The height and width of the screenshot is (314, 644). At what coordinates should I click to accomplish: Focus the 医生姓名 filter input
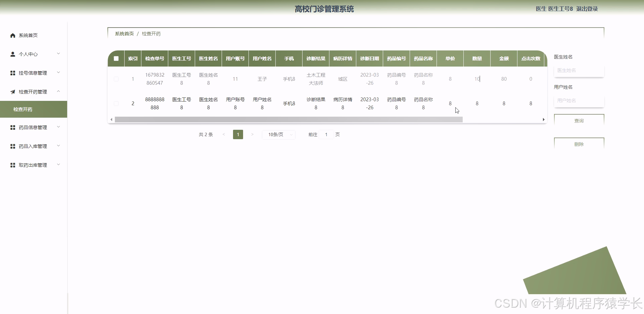579,70
